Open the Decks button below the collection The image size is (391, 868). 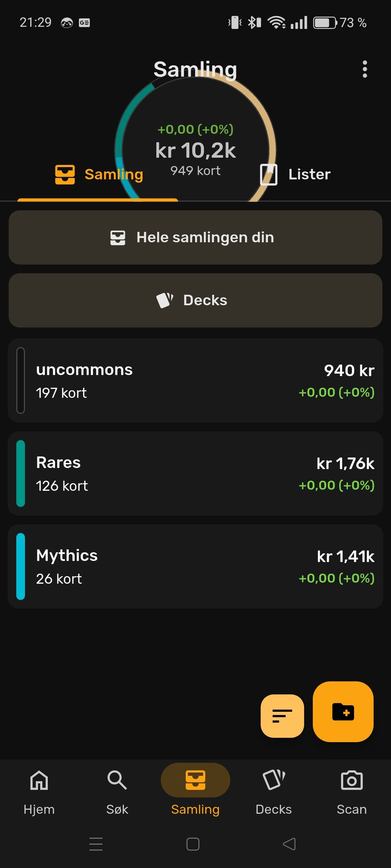pyautogui.click(x=195, y=300)
